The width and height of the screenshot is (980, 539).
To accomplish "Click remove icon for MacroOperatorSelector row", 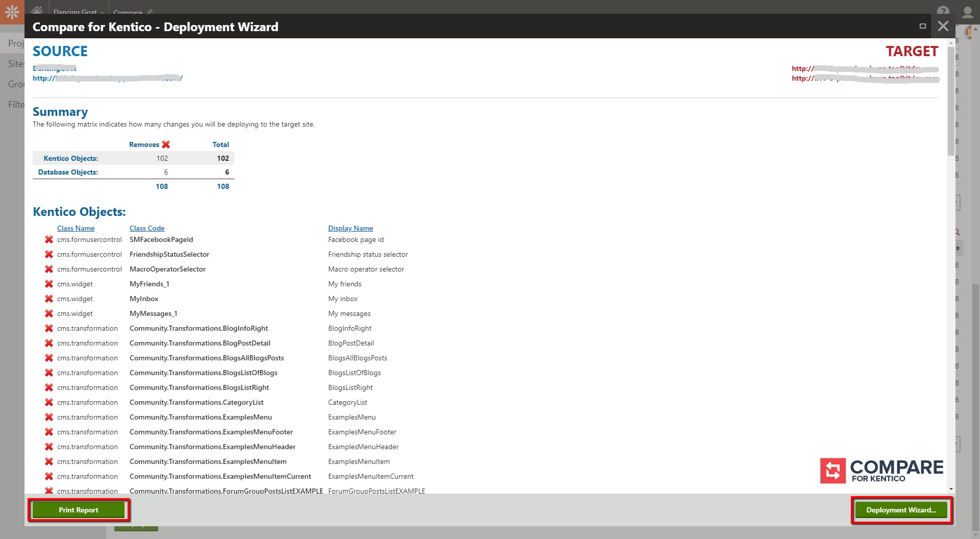I will click(x=49, y=269).
